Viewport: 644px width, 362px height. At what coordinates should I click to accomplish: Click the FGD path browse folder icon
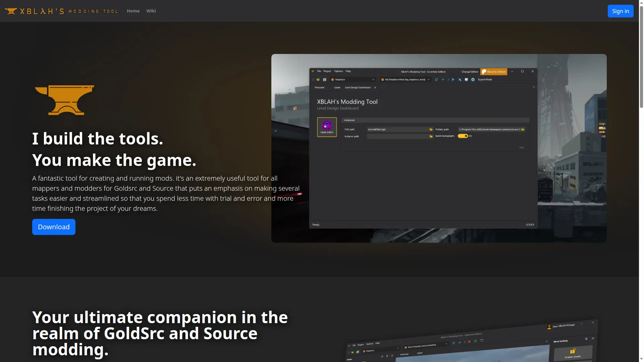click(x=431, y=129)
